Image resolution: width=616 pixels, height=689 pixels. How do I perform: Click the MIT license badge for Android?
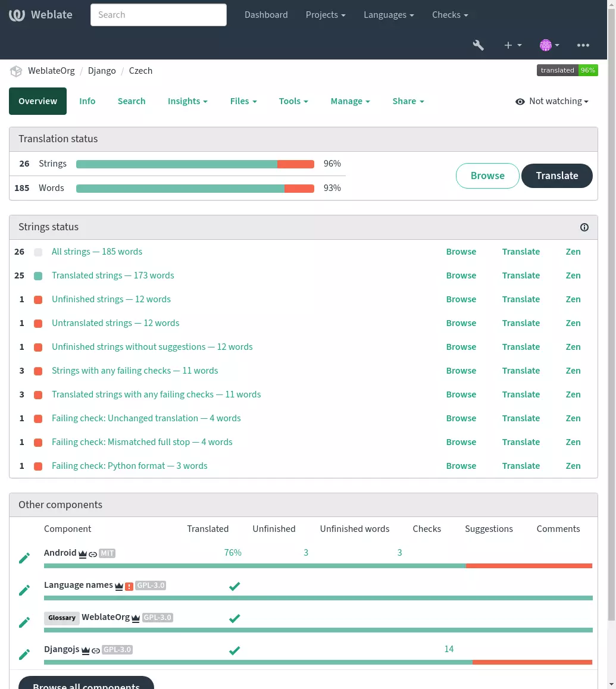(x=107, y=554)
